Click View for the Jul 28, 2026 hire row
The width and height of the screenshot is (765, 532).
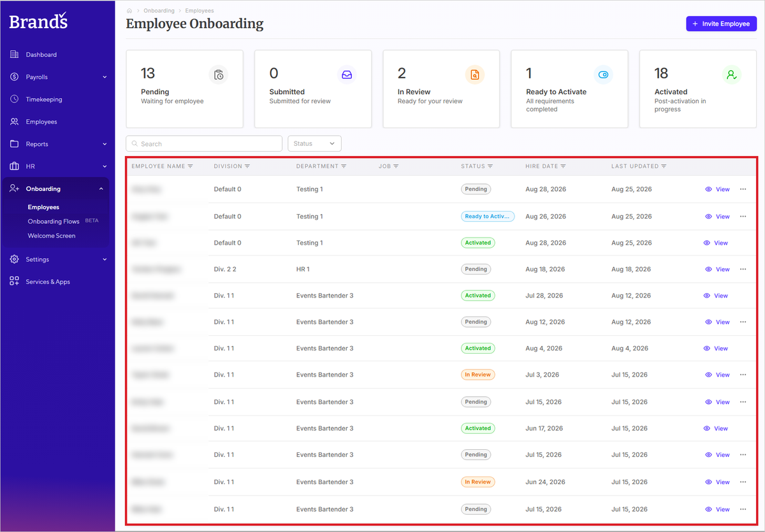[x=715, y=296]
